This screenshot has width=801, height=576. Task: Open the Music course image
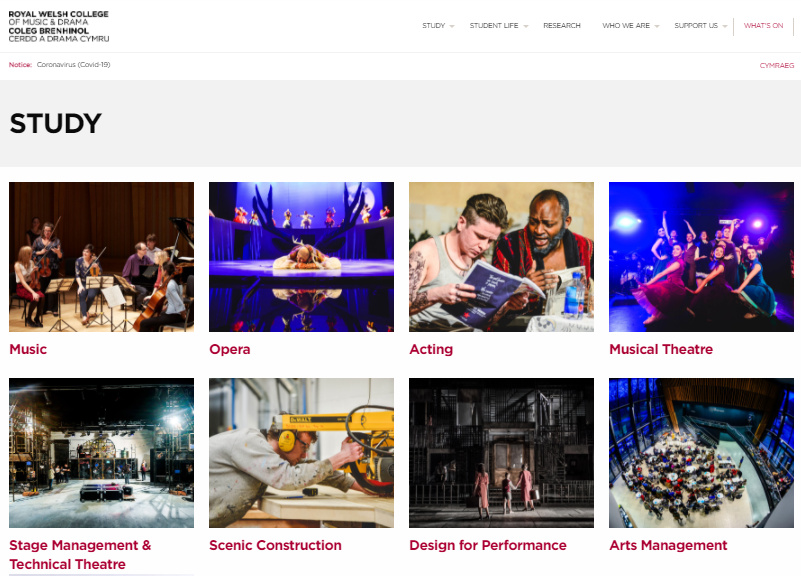point(102,257)
